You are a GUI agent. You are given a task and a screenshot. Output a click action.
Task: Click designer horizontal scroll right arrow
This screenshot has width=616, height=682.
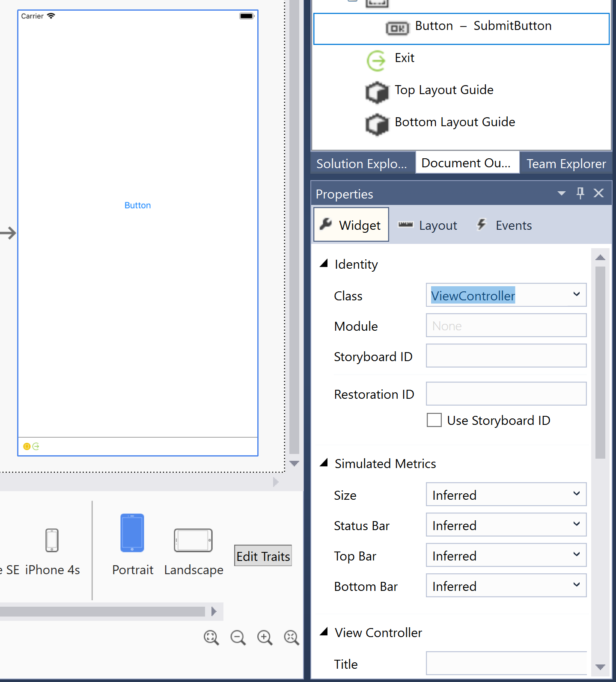click(276, 482)
